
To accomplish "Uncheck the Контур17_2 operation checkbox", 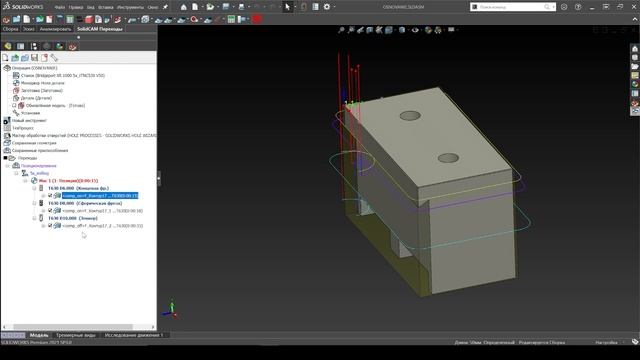I will [50, 226].
